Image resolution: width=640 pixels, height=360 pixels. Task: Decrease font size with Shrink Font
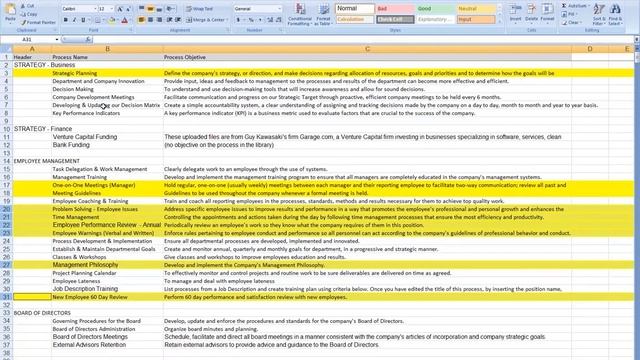pyautogui.click(x=128, y=9)
